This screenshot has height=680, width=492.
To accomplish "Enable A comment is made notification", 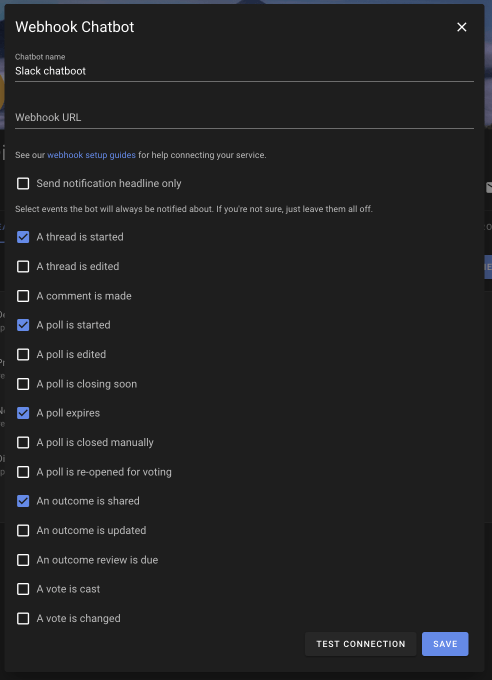I will (x=23, y=296).
